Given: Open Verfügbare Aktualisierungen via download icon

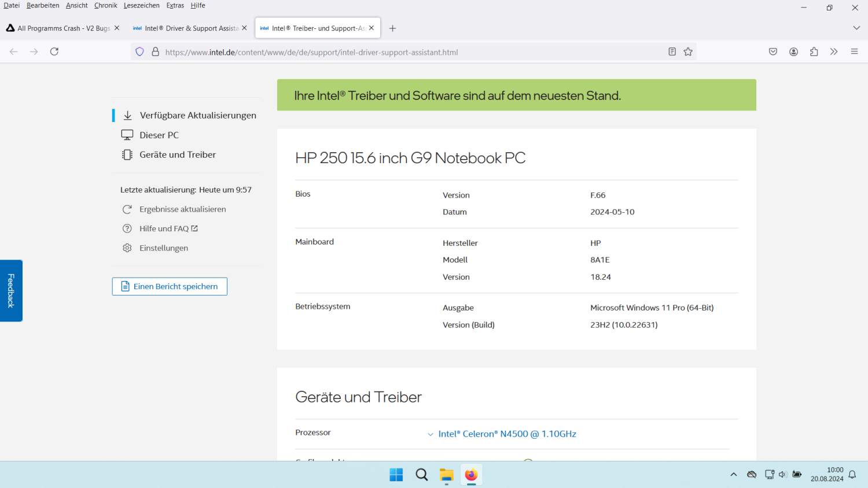Looking at the screenshot, I should [127, 115].
